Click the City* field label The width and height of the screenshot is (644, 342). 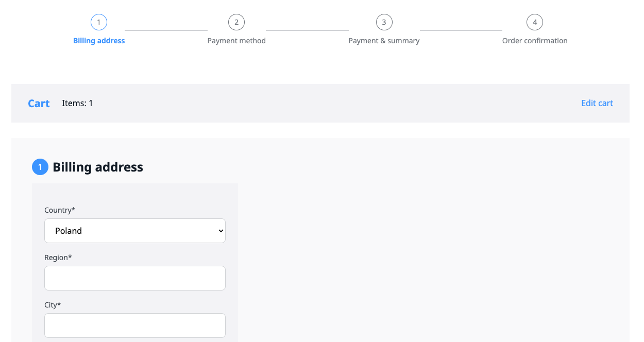53,305
